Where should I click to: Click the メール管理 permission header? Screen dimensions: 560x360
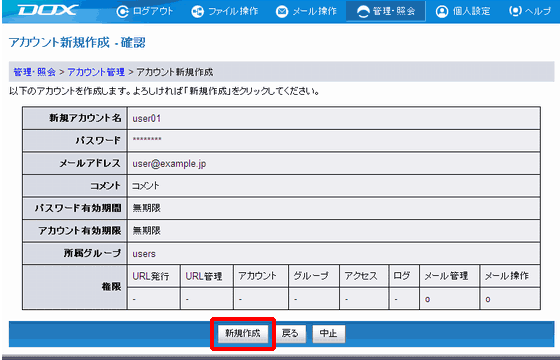click(446, 276)
